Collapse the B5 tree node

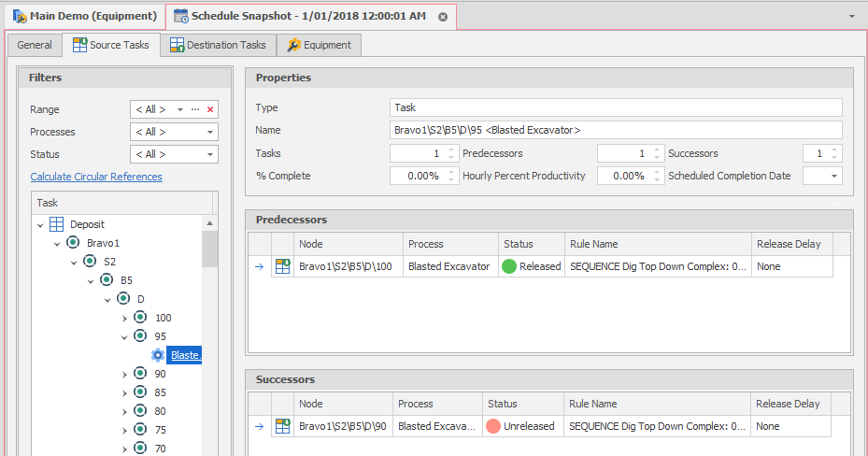pos(91,281)
